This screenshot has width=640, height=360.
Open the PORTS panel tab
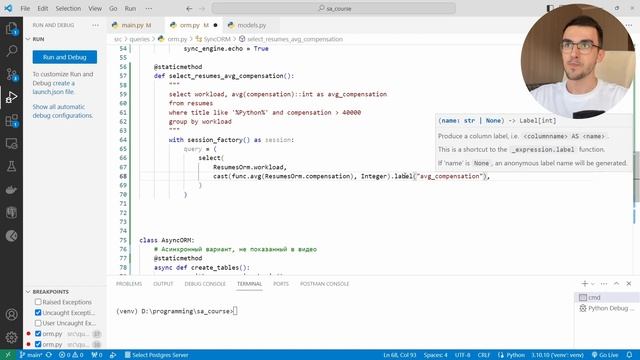281,284
